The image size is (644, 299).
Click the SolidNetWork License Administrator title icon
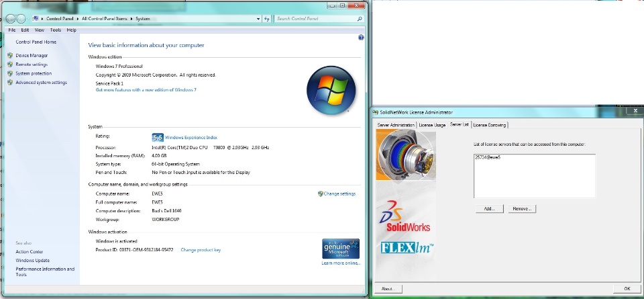375,112
